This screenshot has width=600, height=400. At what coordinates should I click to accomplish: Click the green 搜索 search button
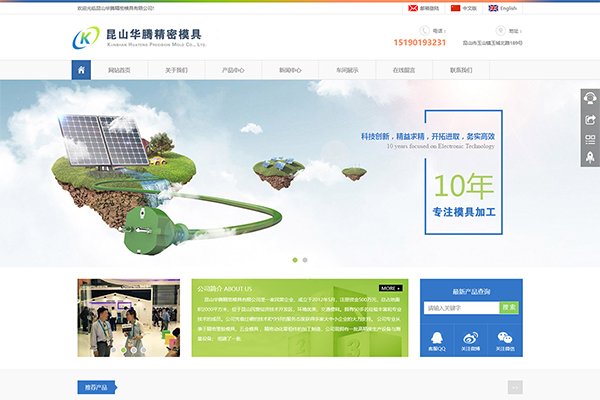(x=509, y=308)
